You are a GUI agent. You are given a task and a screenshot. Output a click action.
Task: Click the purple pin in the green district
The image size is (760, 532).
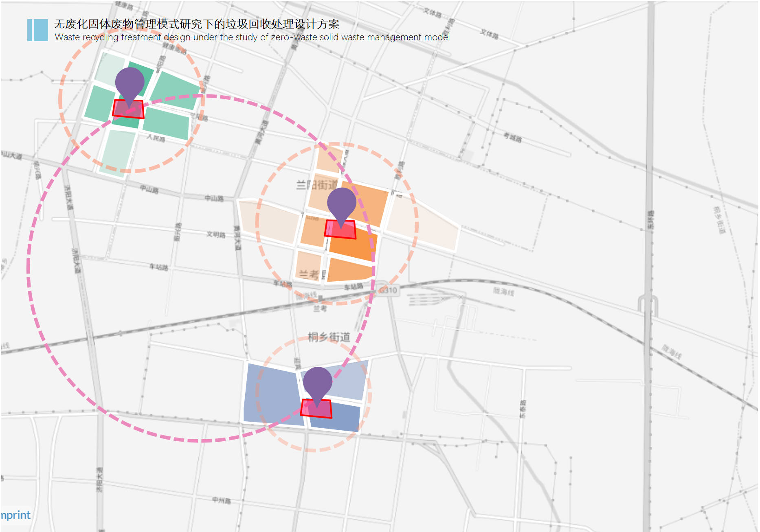130,82
